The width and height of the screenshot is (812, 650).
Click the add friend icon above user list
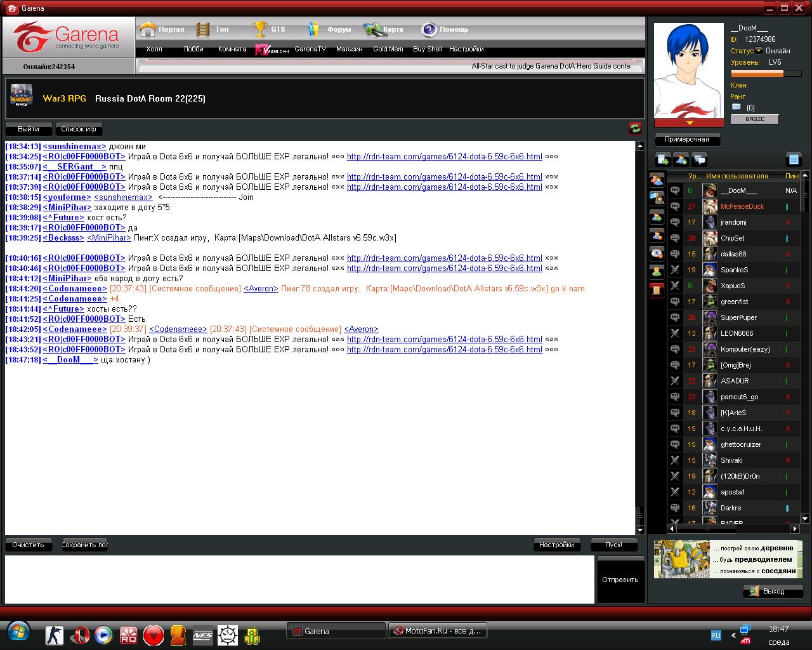[x=681, y=159]
